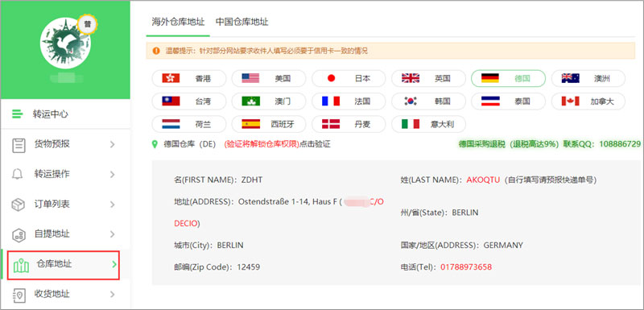Click the user avatar globe picture
This screenshot has height=310, width=644.
(65, 43)
